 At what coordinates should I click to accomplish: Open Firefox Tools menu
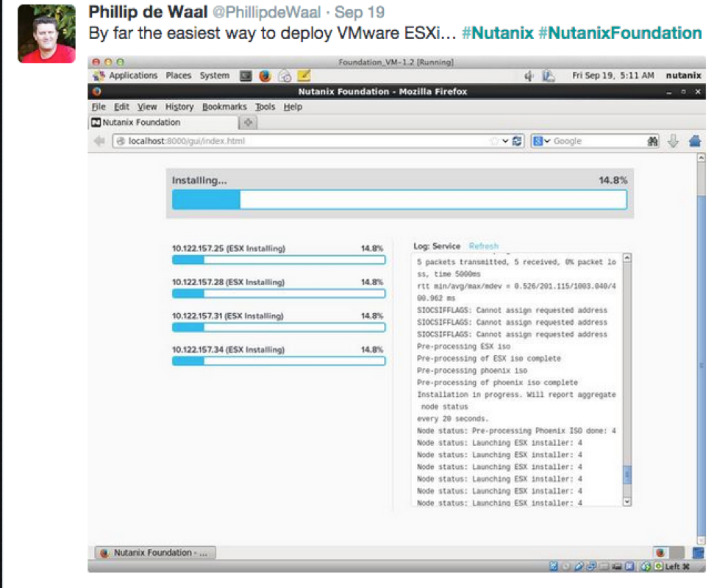point(265,107)
